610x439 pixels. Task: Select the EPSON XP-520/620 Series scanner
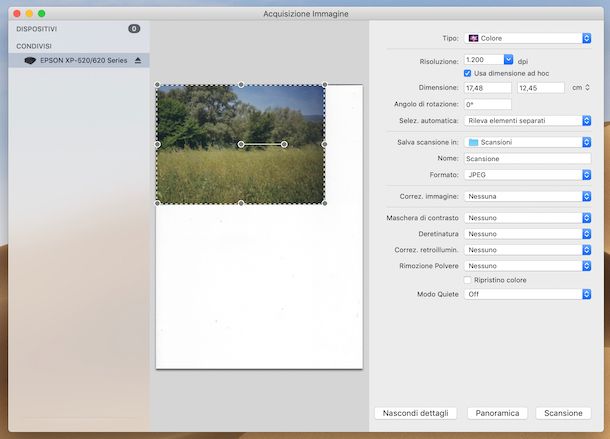coord(79,60)
